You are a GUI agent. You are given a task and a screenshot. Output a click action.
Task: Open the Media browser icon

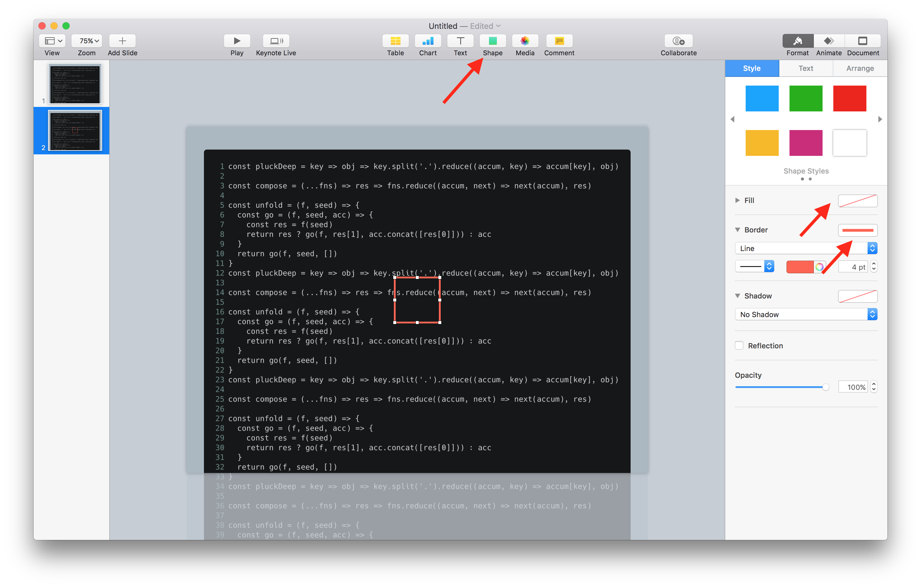525,41
